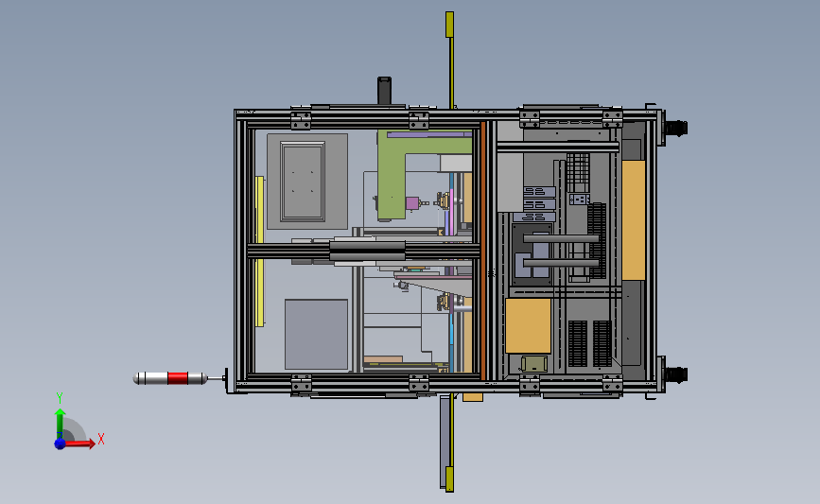Viewport: 820px width, 504px height.
Task: Select the dark horizontal cylinder on the middle crossbar
Action: point(367,251)
